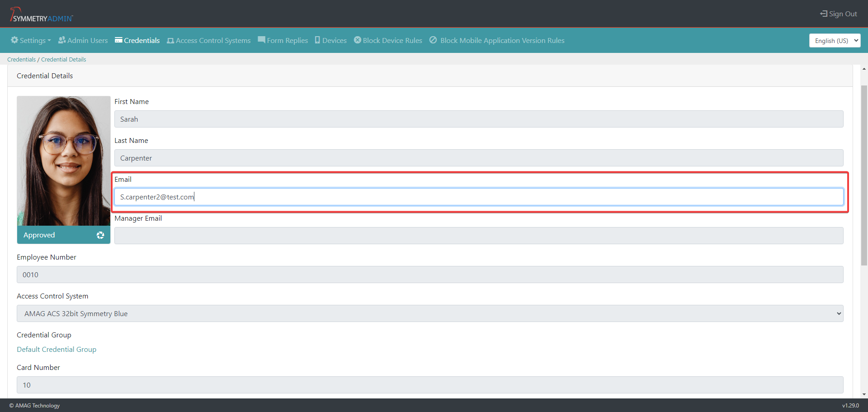The image size is (868, 412).
Task: Open Block Device Rules
Action: [x=388, y=40]
